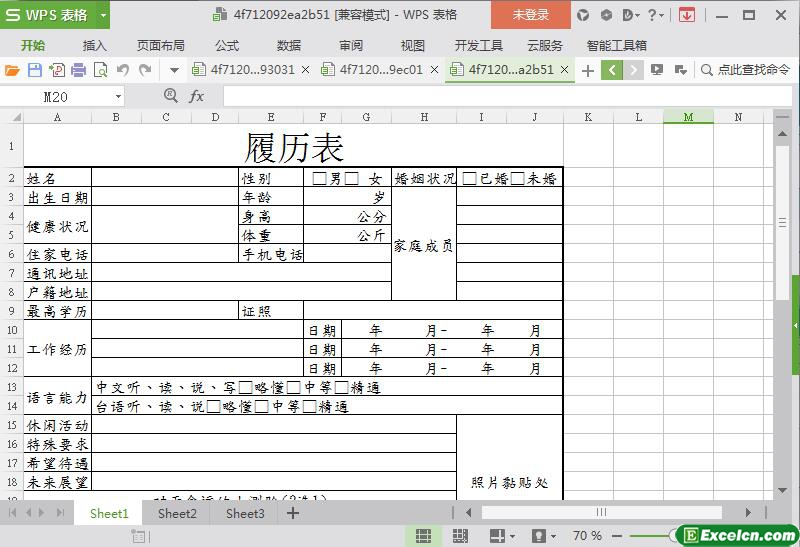
Task: Click the Undo arrow icon
Action: [x=122, y=70]
